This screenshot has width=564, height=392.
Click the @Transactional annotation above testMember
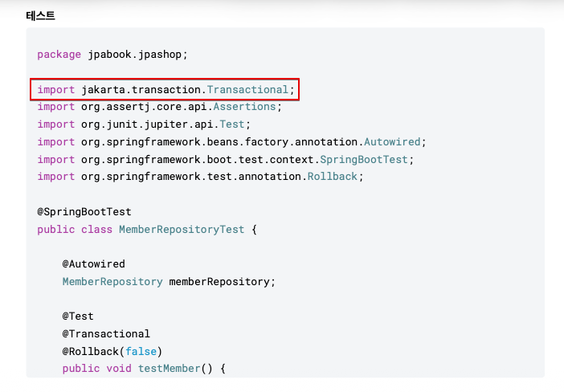(106, 334)
